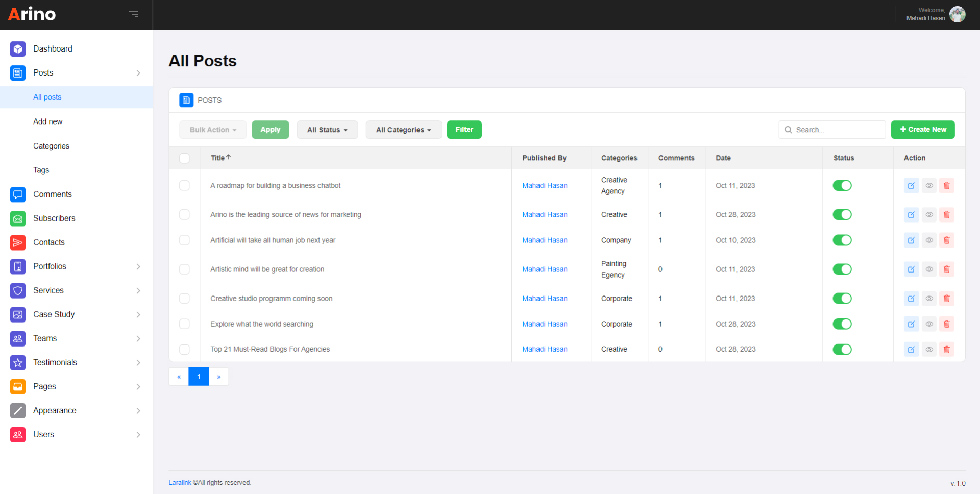The height and width of the screenshot is (494, 980).
Task: Open the Dashboard icon in sidebar
Action: click(x=18, y=49)
